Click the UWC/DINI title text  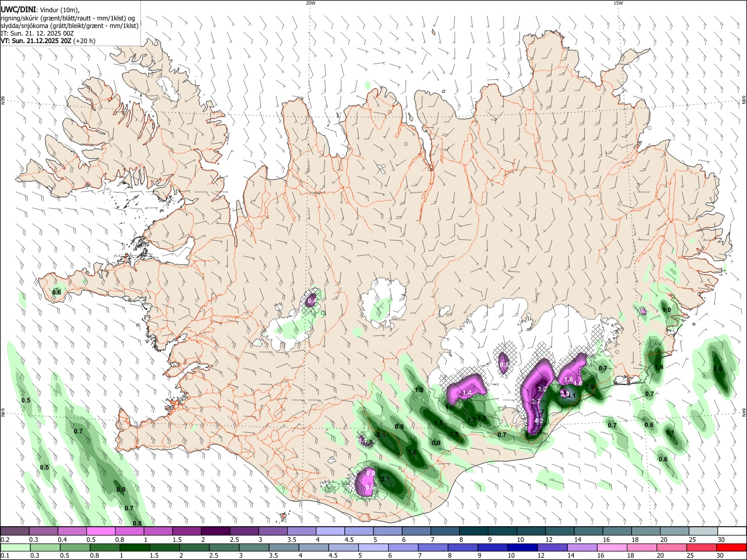tap(18, 10)
